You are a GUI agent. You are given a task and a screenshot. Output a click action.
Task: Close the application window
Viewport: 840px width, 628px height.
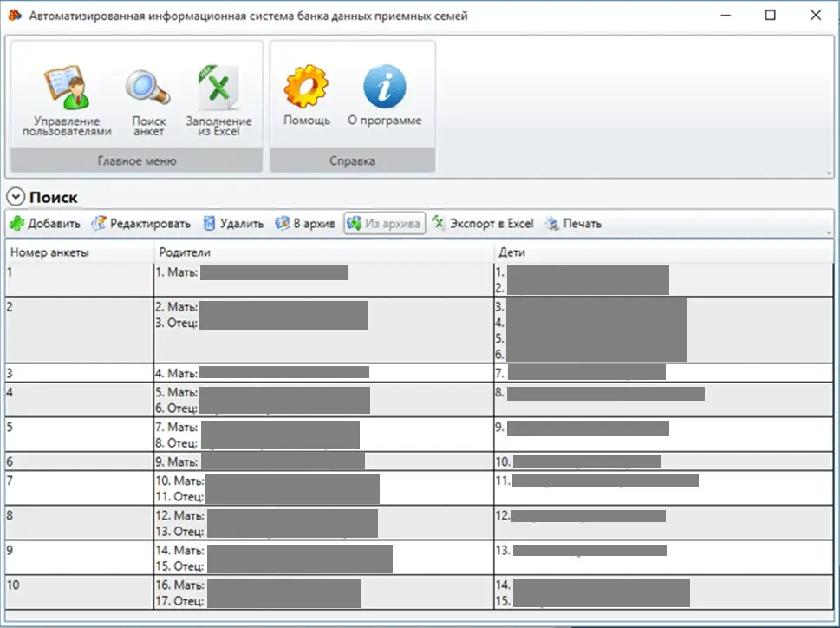(816, 15)
